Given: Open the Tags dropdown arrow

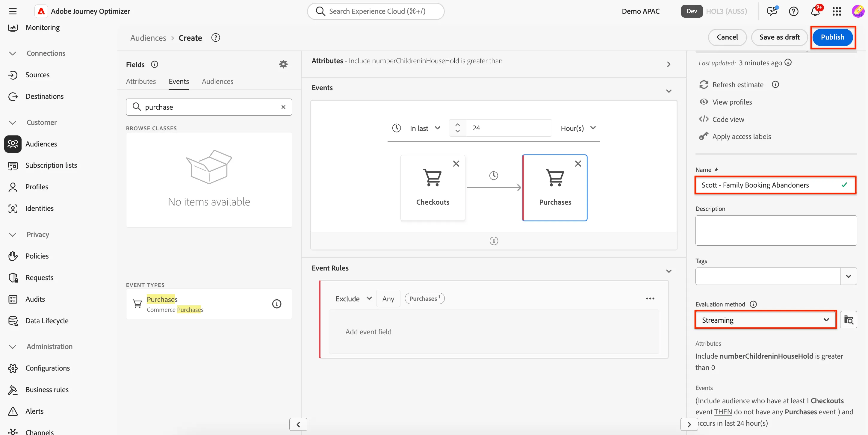Looking at the screenshot, I should [849, 276].
